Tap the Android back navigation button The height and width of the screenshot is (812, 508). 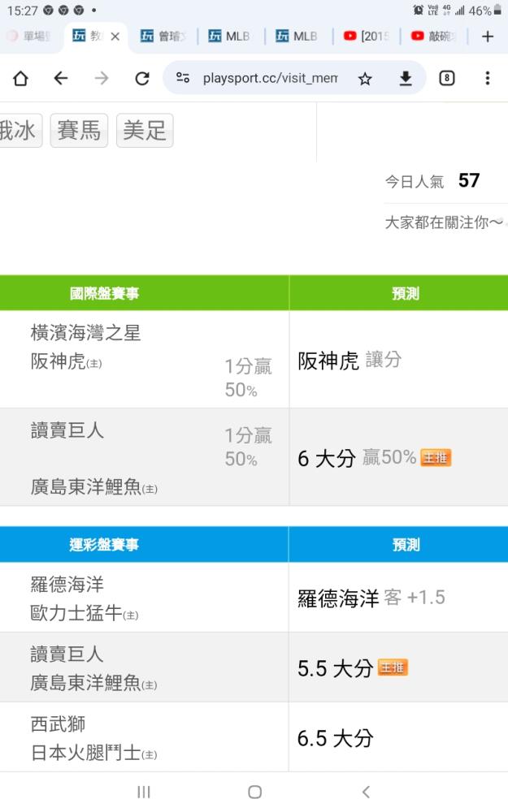(366, 792)
